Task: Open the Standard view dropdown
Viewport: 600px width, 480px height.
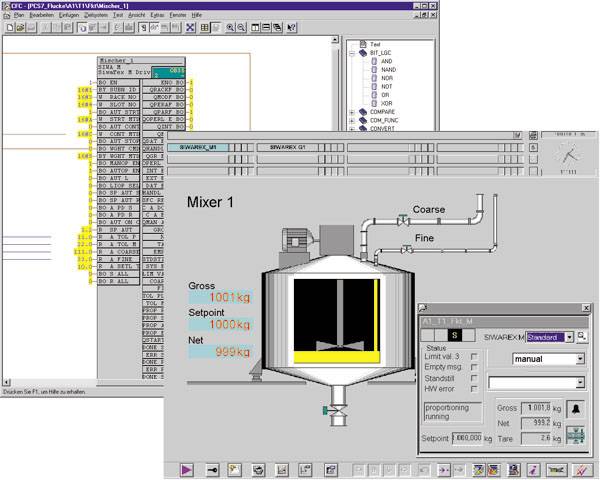Action: coord(569,337)
